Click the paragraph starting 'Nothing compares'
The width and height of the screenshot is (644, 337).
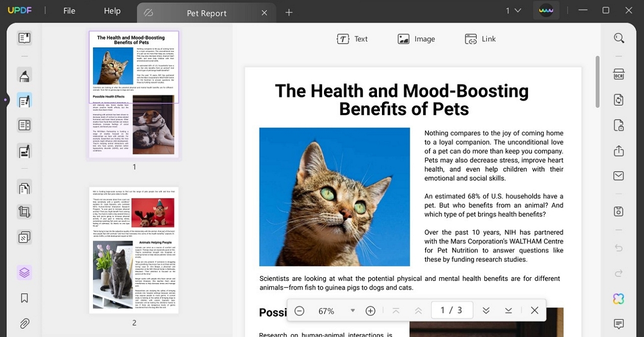[494, 155]
